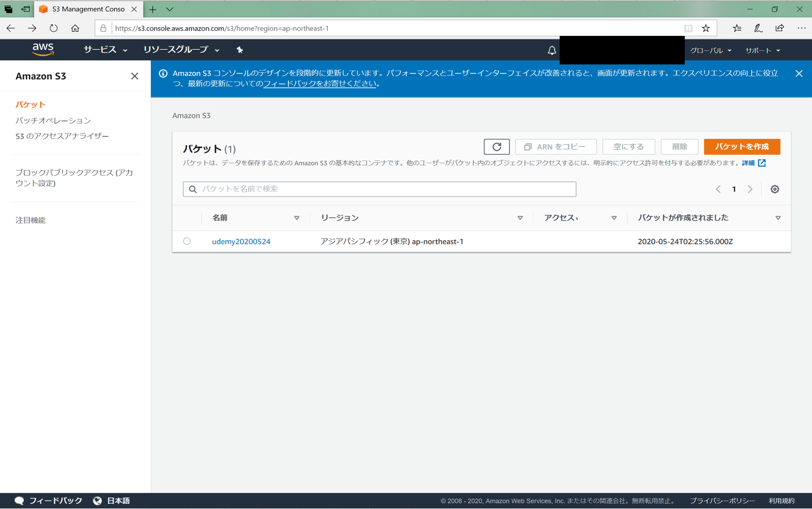Select バケット in the sidebar
Image resolution: width=812 pixels, height=509 pixels.
(x=31, y=105)
